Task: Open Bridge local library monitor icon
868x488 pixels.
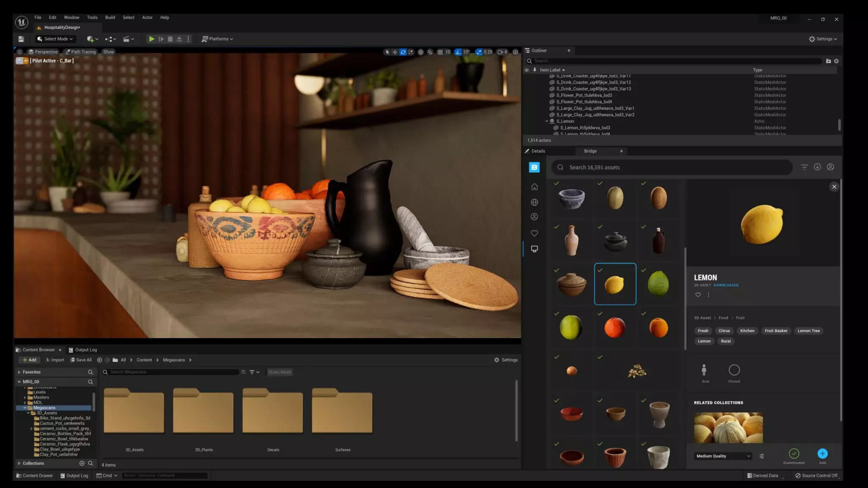Action: click(x=534, y=249)
